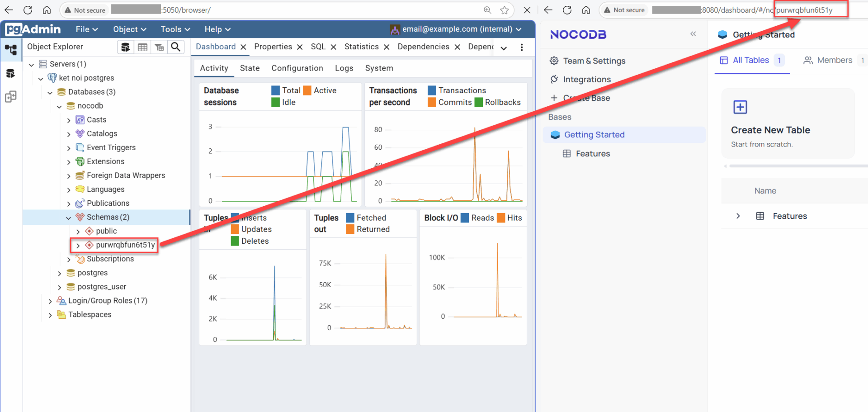Click the Filtered Rows icon in the Object Explorer toolbar
Viewport: 868px width, 412px height.
tap(159, 47)
